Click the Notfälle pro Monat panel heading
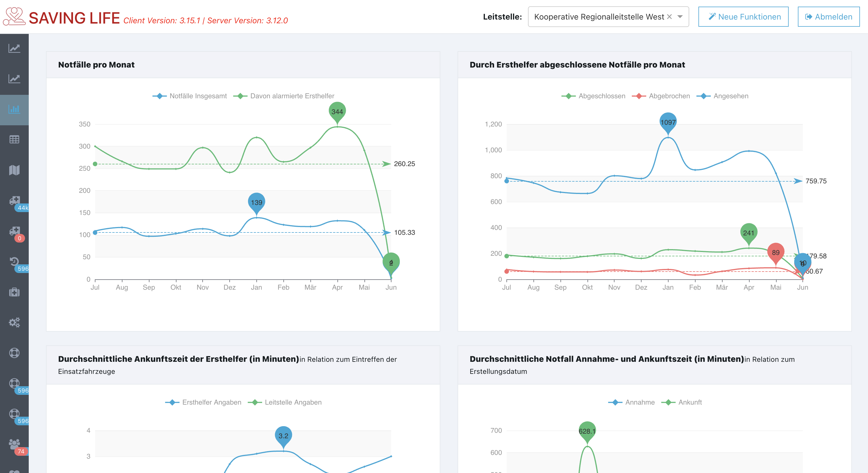 point(96,65)
